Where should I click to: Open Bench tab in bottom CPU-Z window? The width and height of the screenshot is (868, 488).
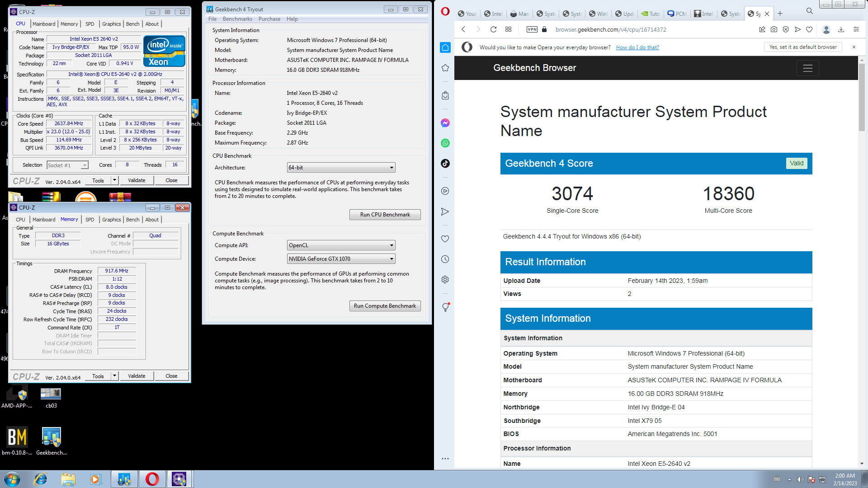coord(132,220)
